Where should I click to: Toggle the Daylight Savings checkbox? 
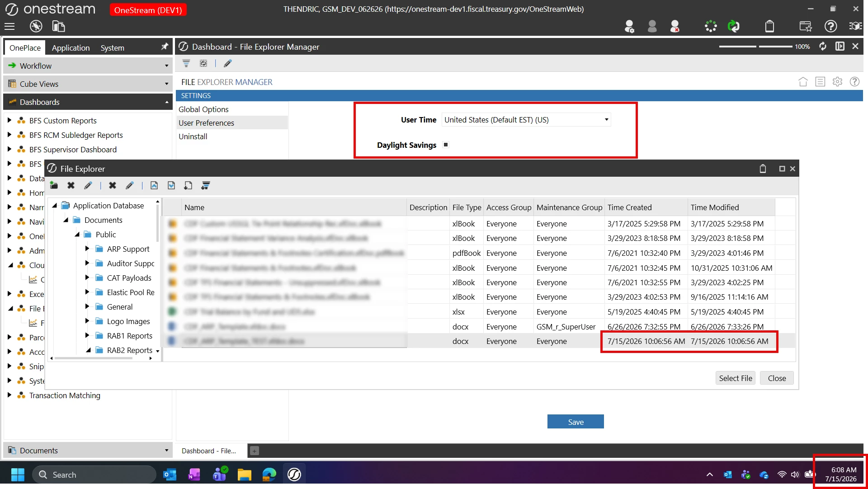point(446,145)
